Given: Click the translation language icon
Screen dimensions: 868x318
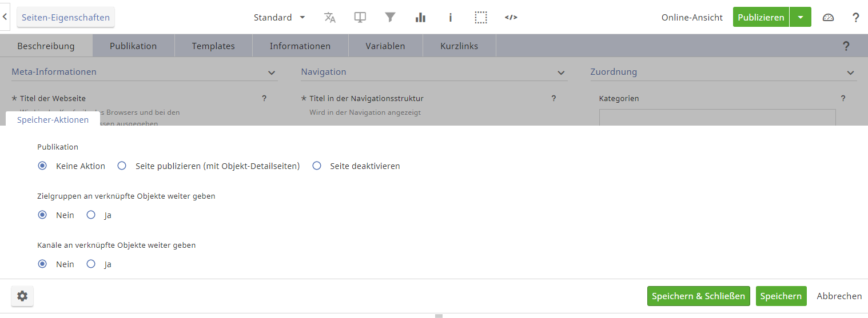Looking at the screenshot, I should [330, 17].
